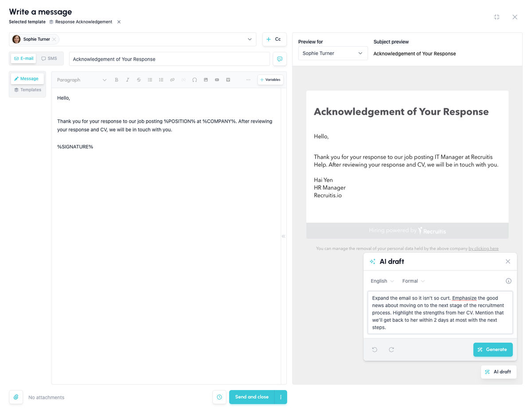Image resolution: width=532 pixels, height=413 pixels.
Task: Follow the 'by clicking here' link
Action: click(x=484, y=249)
